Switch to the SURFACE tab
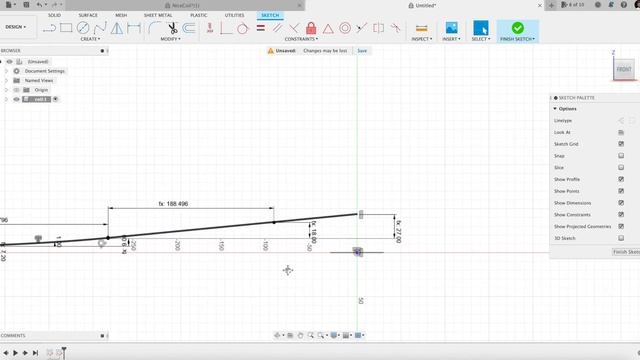Viewport: 640px width, 360px height. 88,15
